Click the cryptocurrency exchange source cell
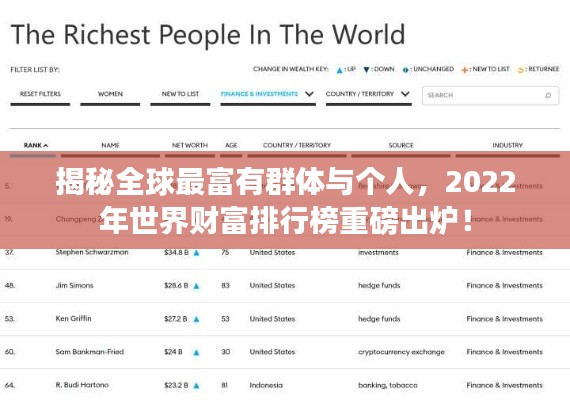 pyautogui.click(x=401, y=352)
